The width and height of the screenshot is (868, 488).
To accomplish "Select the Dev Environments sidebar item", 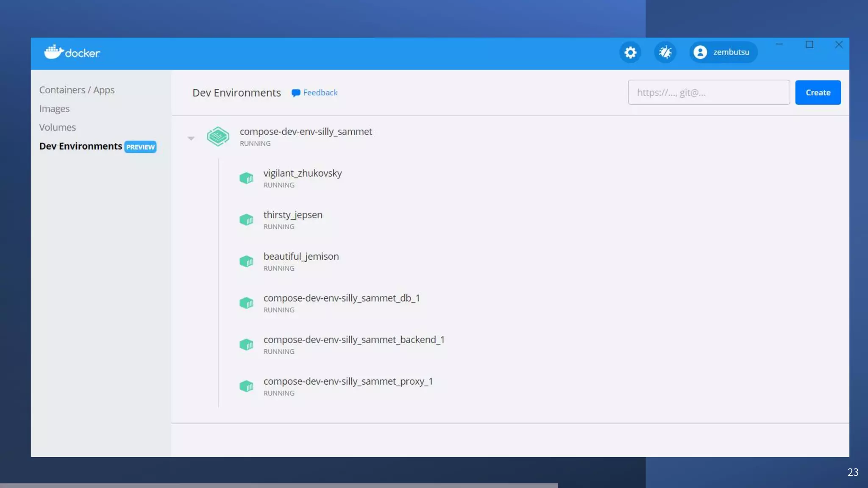I will point(81,146).
